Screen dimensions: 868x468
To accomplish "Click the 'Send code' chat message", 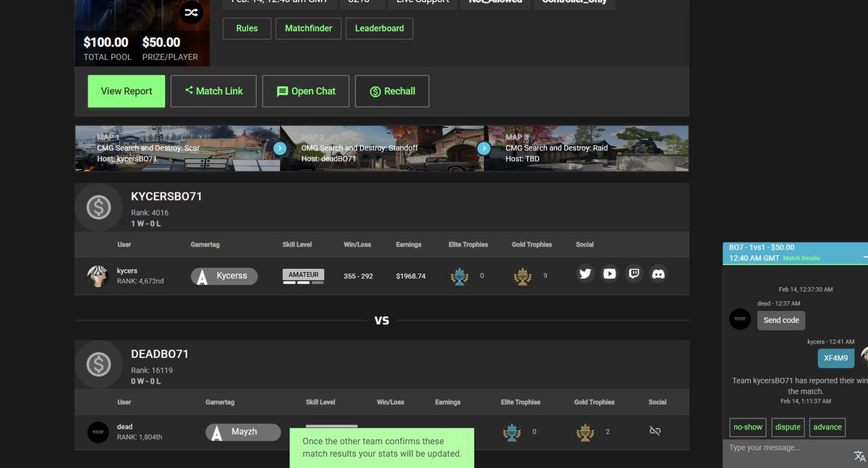I will (x=781, y=320).
